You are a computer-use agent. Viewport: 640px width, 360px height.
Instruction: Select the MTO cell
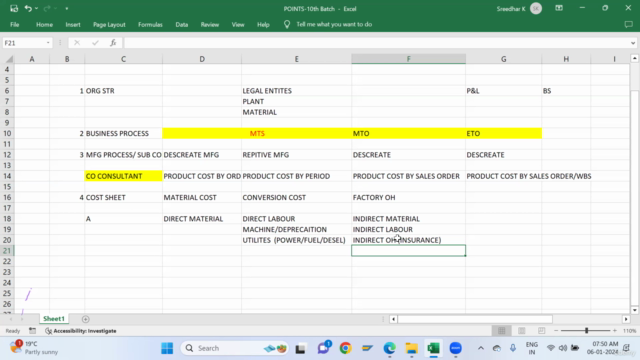[x=408, y=133]
